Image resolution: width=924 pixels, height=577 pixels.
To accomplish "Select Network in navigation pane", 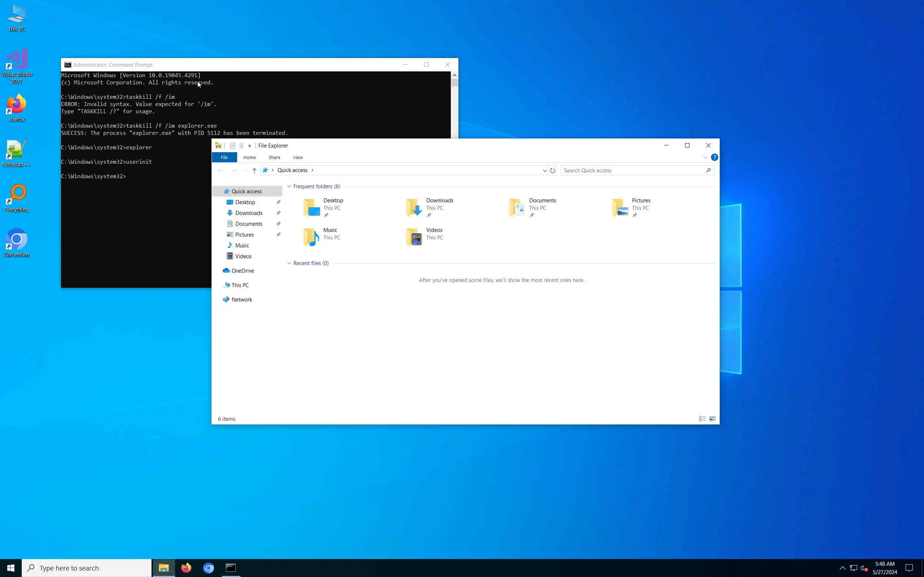I will click(241, 300).
